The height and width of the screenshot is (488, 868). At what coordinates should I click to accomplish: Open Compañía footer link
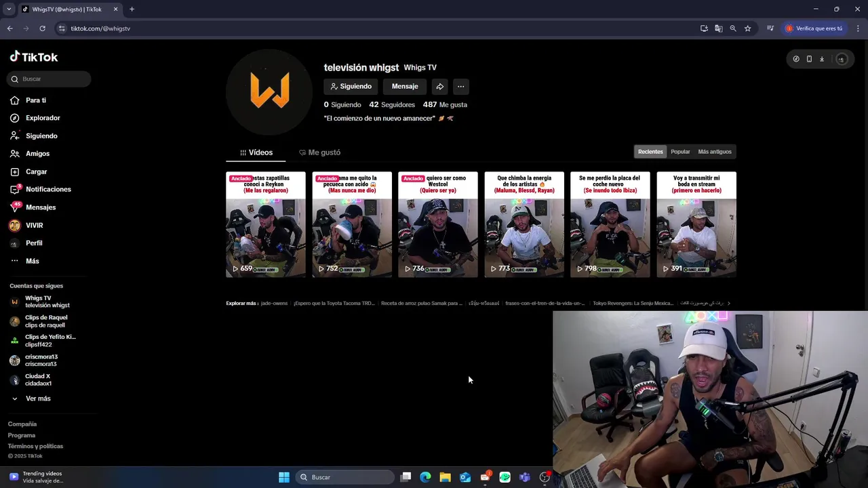(x=22, y=424)
